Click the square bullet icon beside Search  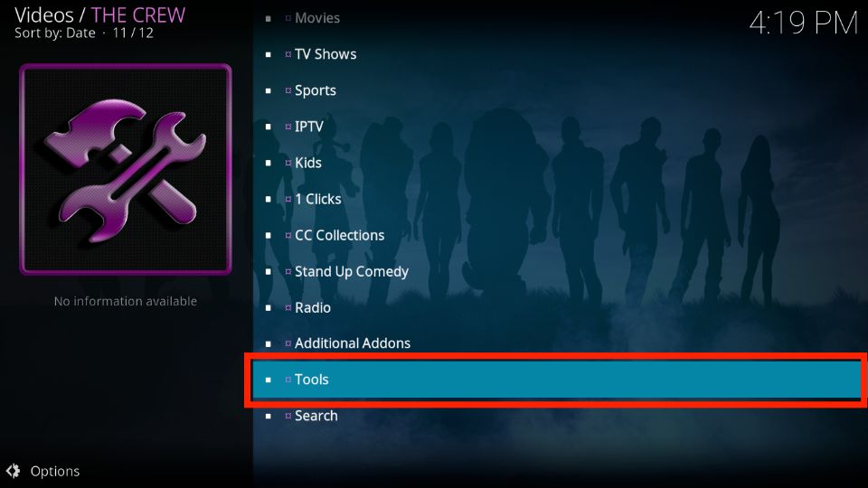point(269,416)
